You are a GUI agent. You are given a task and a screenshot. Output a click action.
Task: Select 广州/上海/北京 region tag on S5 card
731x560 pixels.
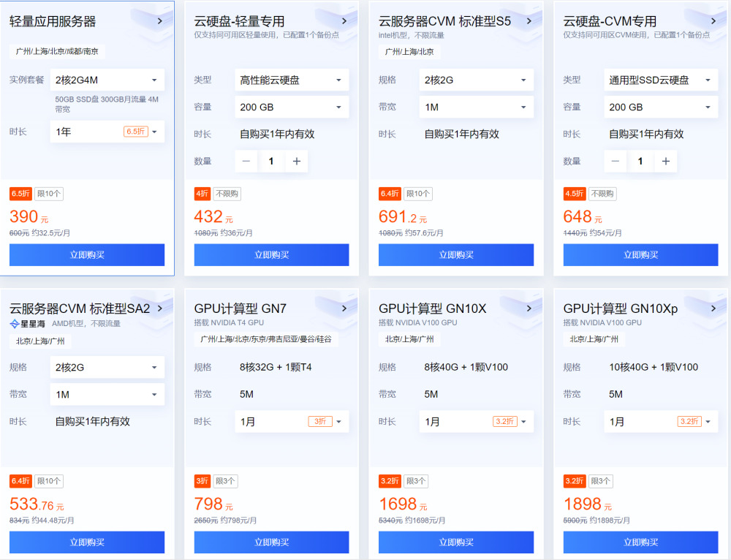tap(409, 52)
